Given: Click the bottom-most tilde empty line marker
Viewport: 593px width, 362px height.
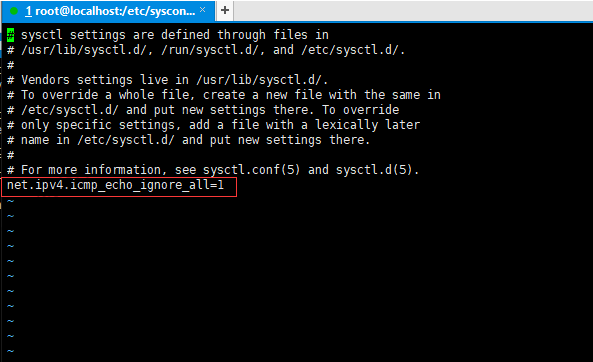Looking at the screenshot, I should pyautogui.click(x=11, y=351).
